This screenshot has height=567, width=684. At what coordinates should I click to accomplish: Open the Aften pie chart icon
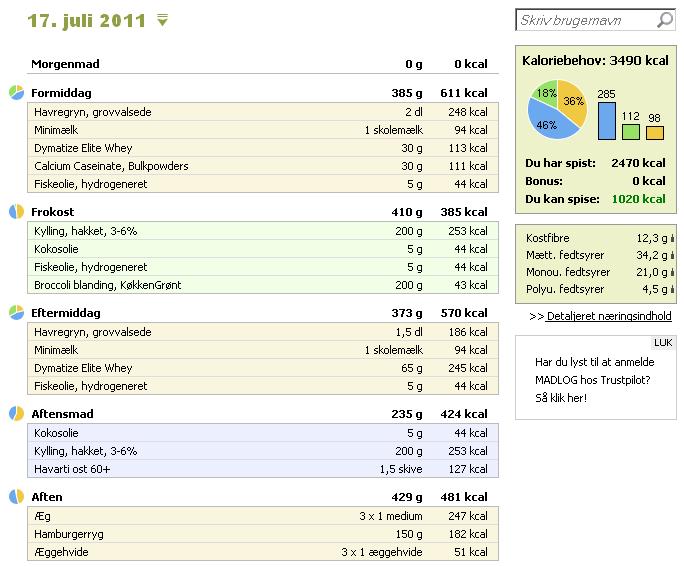[x=17, y=496]
